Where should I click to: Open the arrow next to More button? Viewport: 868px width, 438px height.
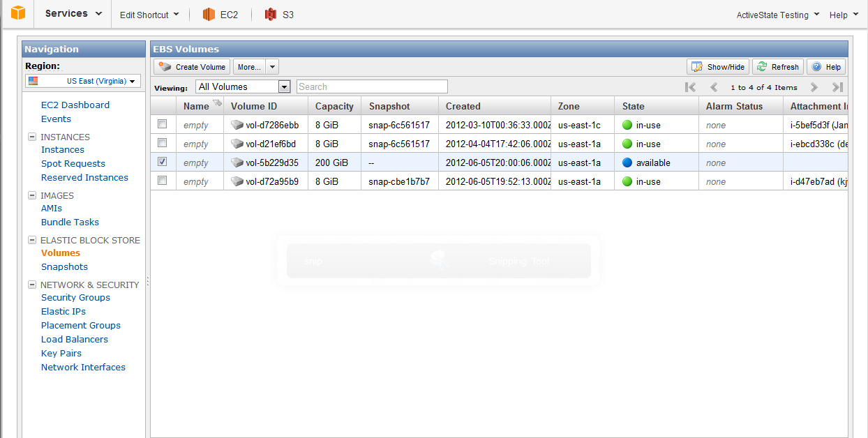(272, 67)
